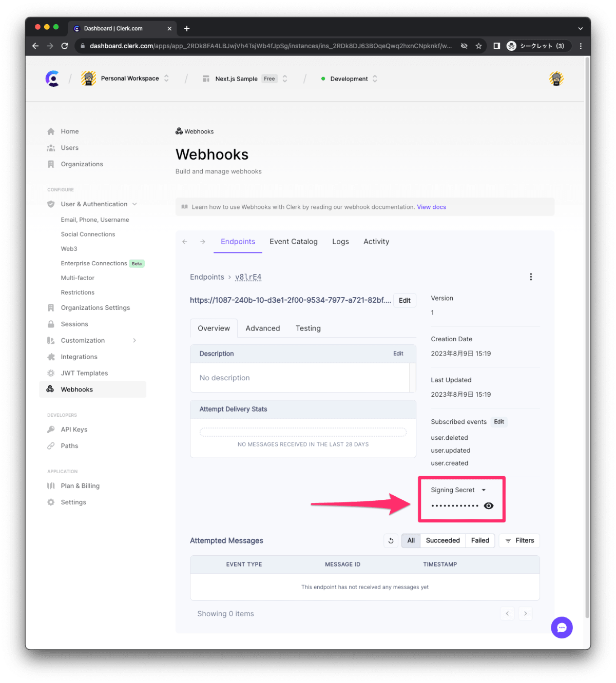Screen dimensions: 616x683
Task: Click the blocked third-party cookies eye icon
Action: coord(464,46)
